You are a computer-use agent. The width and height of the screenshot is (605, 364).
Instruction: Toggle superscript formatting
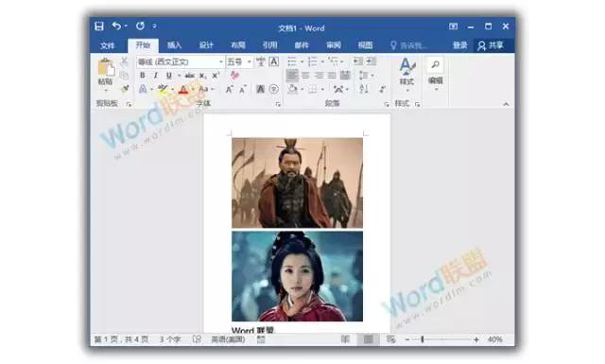[x=216, y=76]
